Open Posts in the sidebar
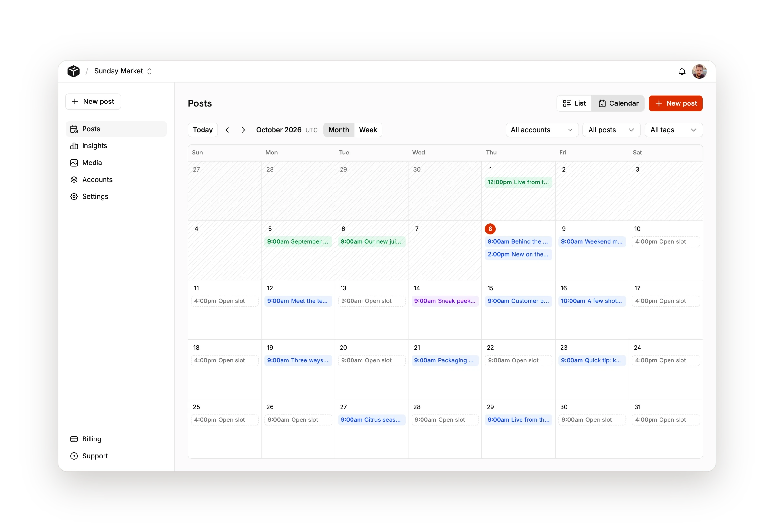Screen dimensions: 774x532 116,129
